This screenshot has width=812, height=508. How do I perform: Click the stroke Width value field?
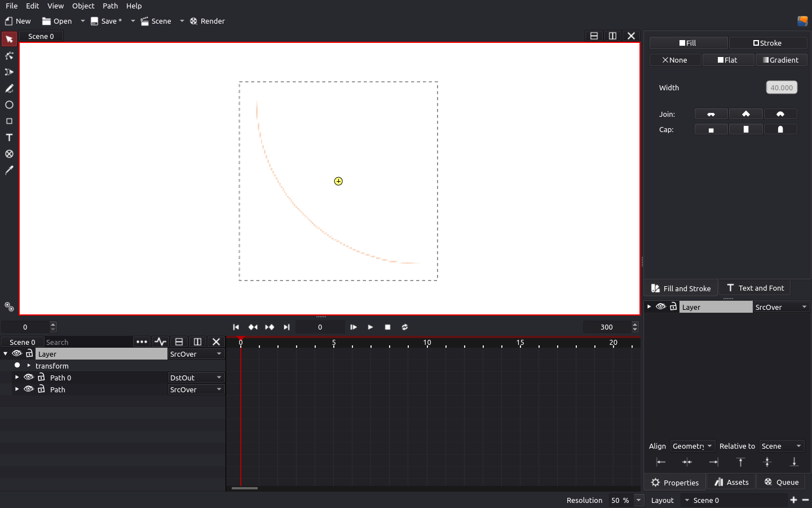coord(781,87)
